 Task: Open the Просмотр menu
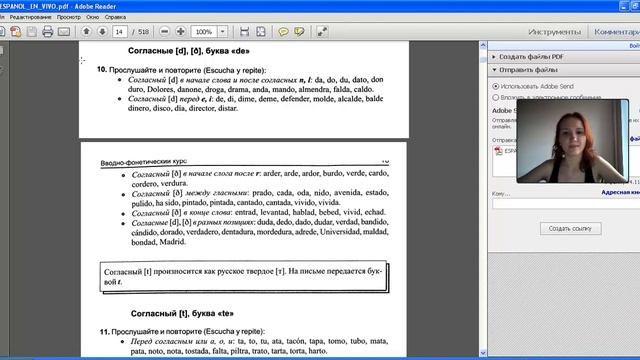pyautogui.click(x=69, y=17)
